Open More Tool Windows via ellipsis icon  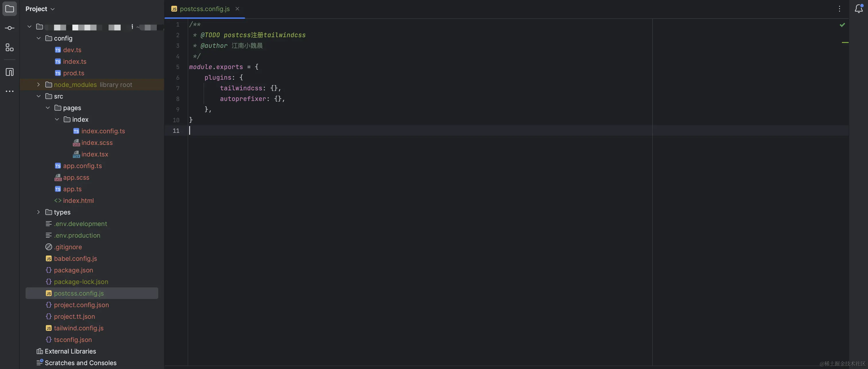[9, 91]
